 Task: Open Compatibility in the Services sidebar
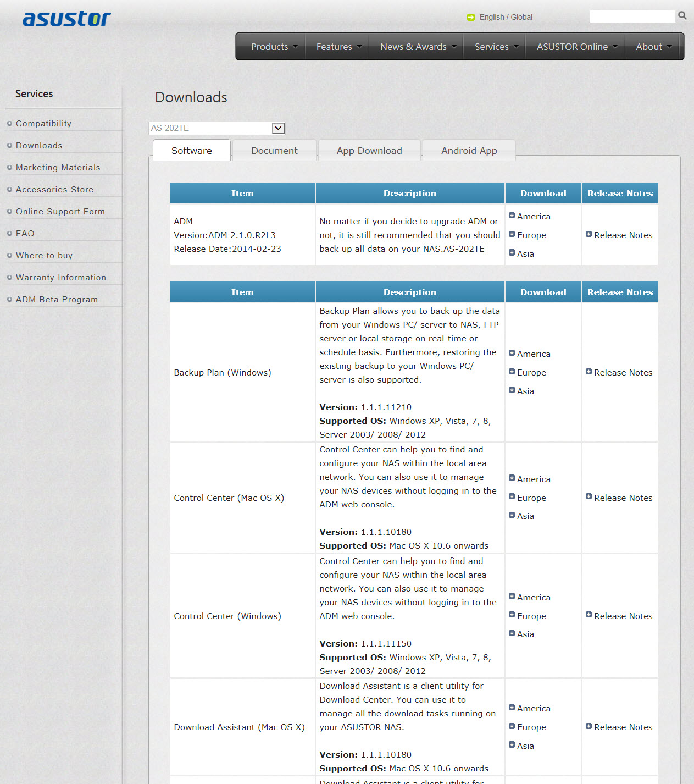(x=43, y=124)
